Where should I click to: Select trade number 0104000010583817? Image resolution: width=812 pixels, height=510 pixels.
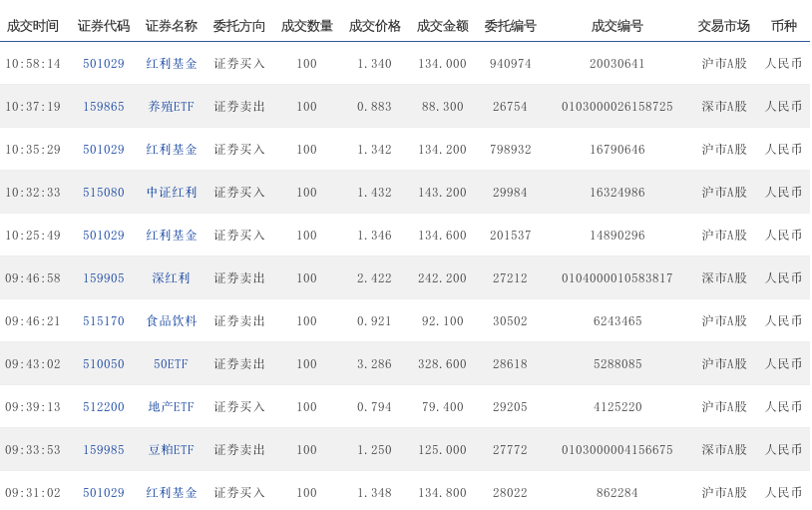pyautogui.click(x=617, y=278)
